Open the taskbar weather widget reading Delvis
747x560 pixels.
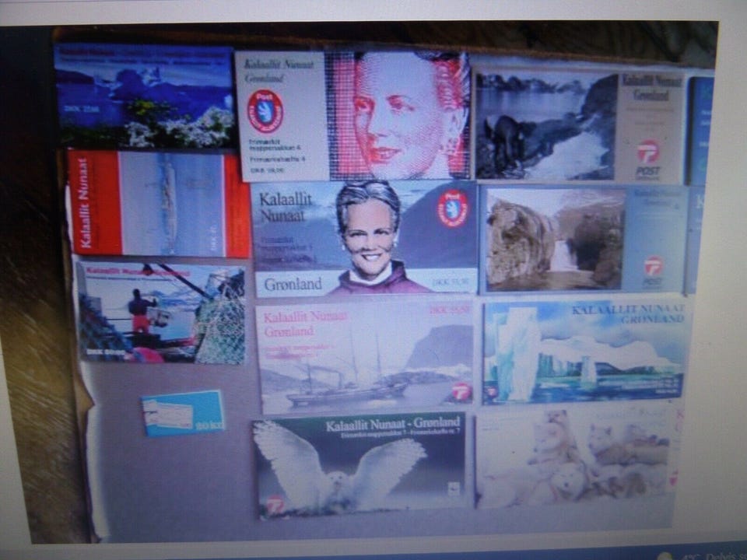pyautogui.click(x=703, y=555)
